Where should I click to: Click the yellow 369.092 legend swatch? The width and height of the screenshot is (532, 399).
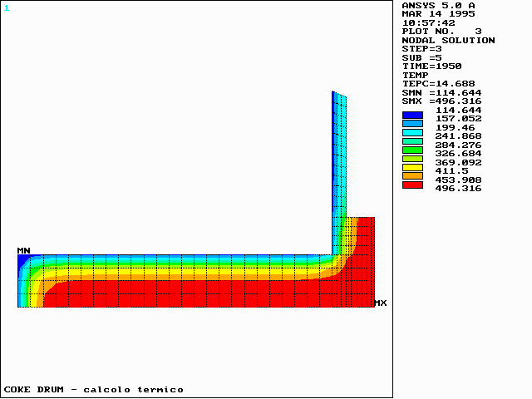[412, 167]
